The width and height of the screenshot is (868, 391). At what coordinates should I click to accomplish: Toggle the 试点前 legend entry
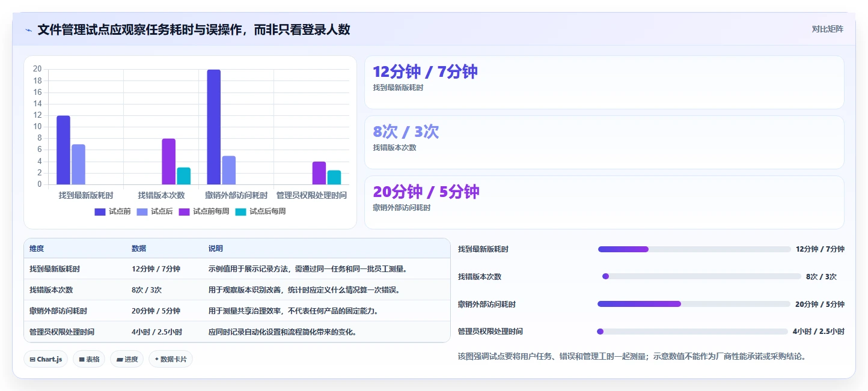pos(112,211)
